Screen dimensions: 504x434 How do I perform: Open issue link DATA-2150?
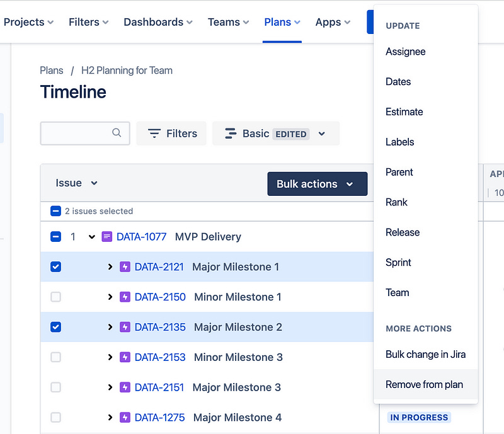160,297
